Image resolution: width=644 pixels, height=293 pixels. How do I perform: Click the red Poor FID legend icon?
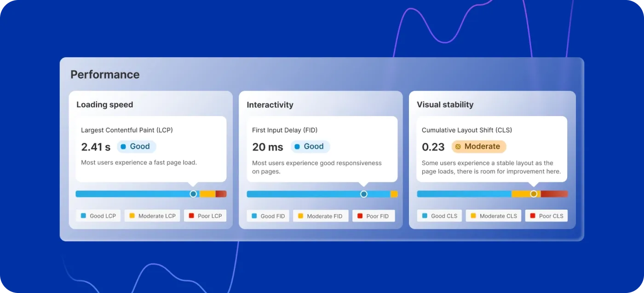pos(359,216)
